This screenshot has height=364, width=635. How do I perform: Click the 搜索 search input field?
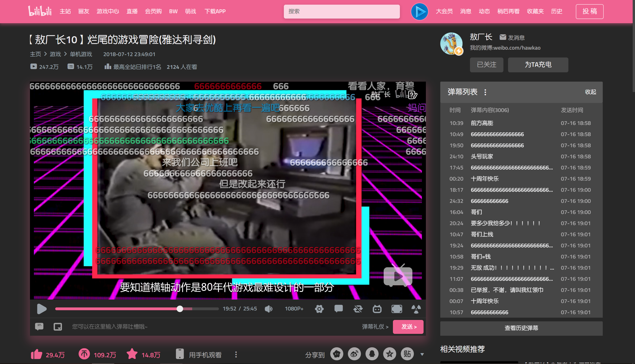(x=341, y=12)
